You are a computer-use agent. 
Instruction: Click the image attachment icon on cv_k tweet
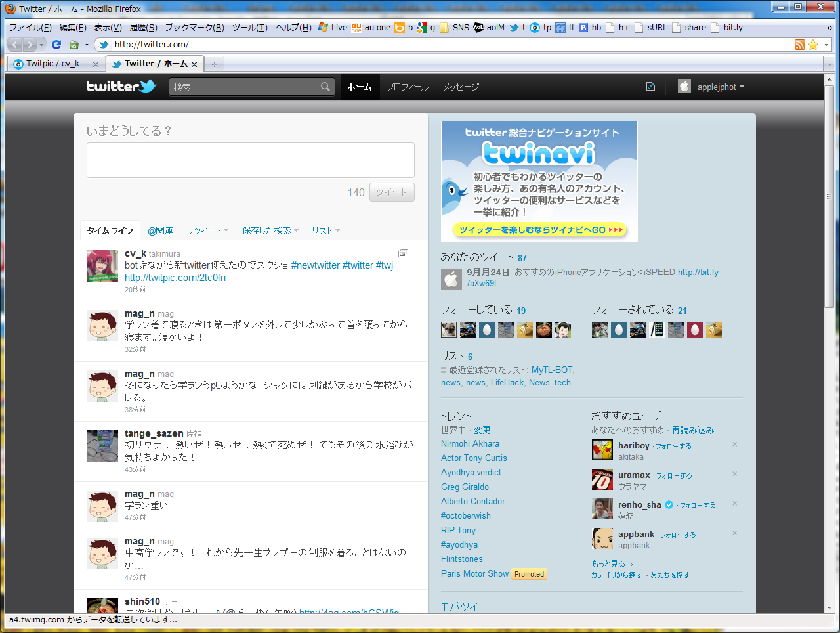click(x=403, y=253)
